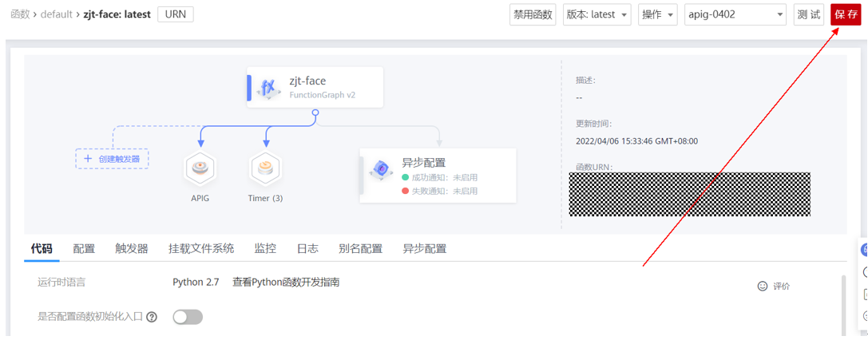The width and height of the screenshot is (868, 344).
Task: Toggle the 是否配置函数初始化入口 switch
Action: [188, 317]
